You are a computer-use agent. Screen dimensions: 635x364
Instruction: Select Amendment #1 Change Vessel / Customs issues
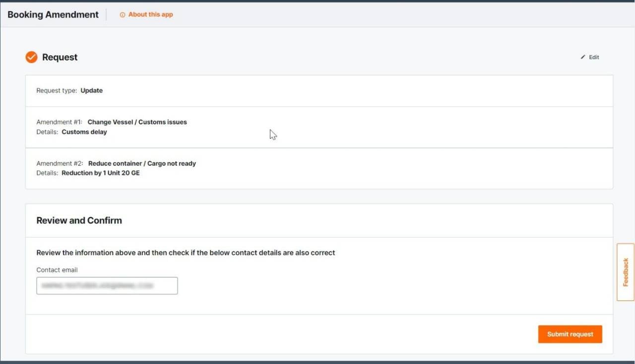click(137, 122)
